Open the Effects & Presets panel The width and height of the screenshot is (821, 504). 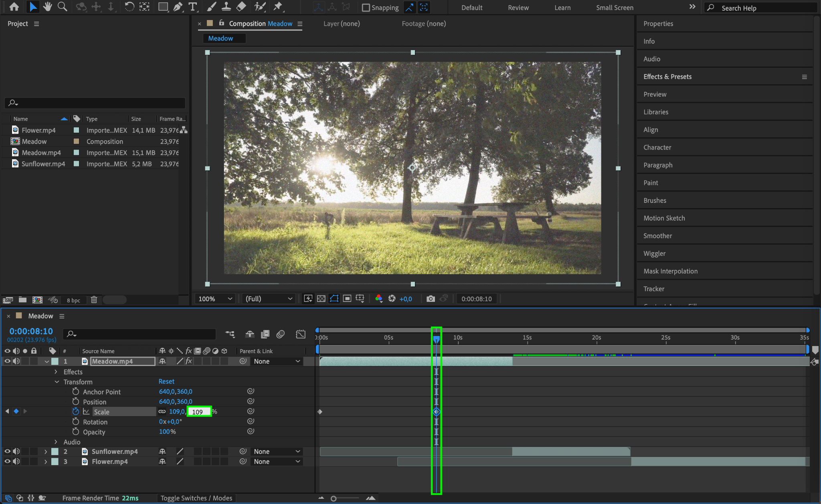click(667, 77)
